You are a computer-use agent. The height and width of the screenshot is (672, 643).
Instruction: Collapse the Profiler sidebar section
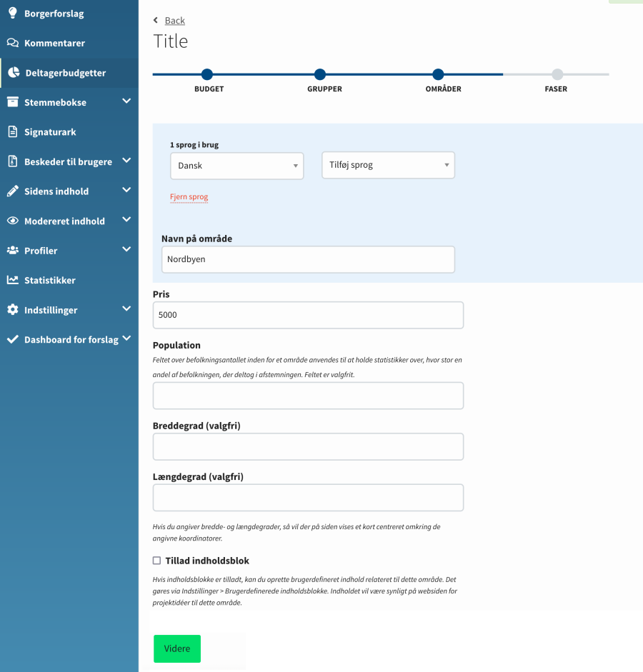(127, 250)
